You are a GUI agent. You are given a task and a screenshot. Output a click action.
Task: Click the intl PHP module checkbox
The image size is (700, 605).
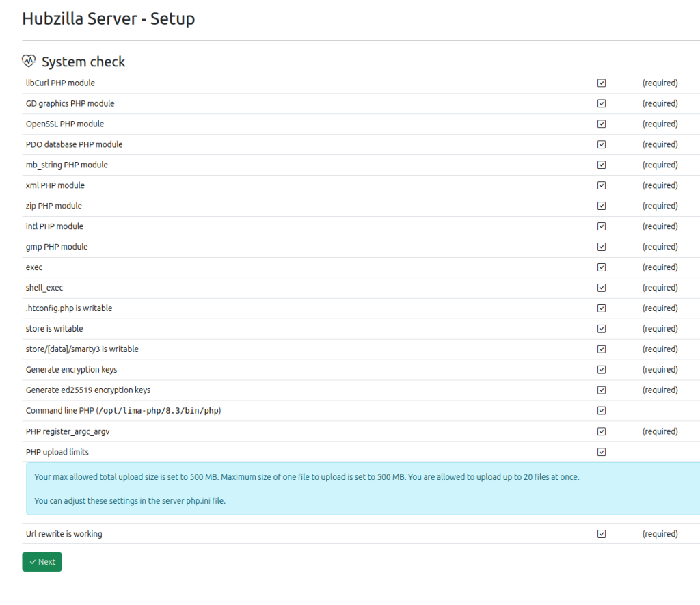point(602,226)
